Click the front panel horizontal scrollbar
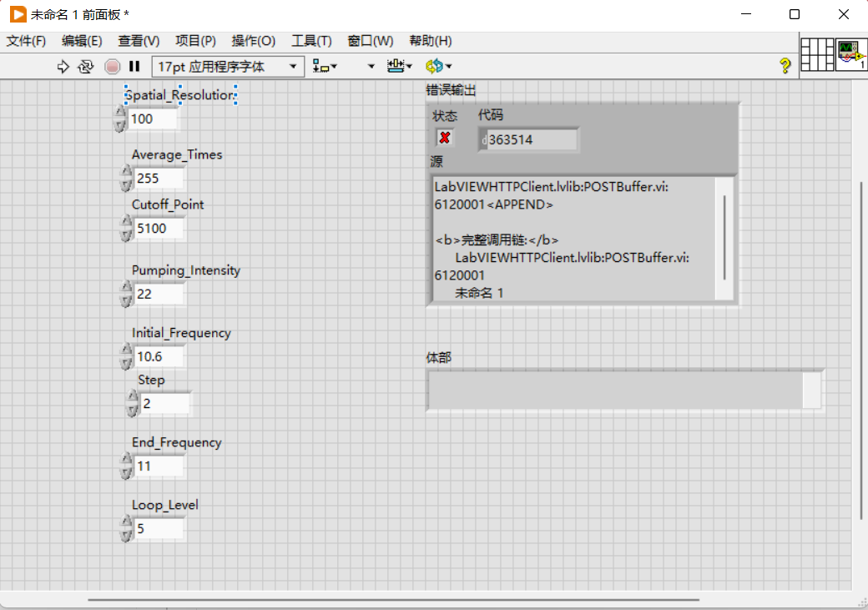This screenshot has height=610, width=868. (393, 599)
